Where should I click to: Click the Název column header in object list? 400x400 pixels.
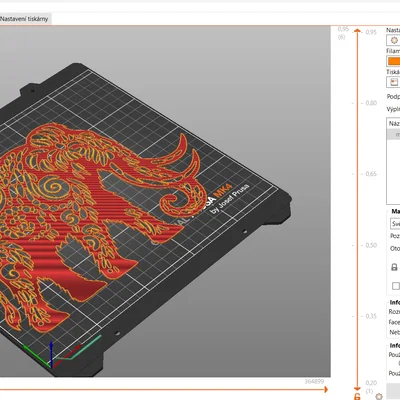(x=394, y=123)
